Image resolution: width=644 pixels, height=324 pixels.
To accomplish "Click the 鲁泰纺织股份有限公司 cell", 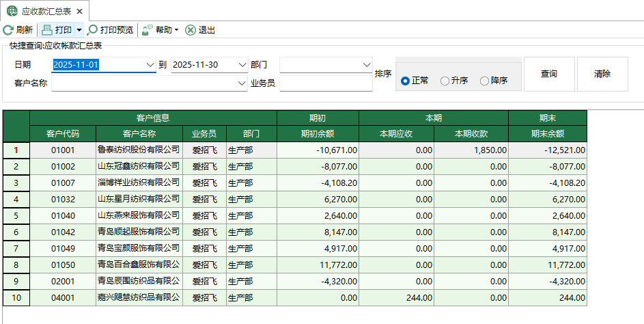I will coord(139,150).
